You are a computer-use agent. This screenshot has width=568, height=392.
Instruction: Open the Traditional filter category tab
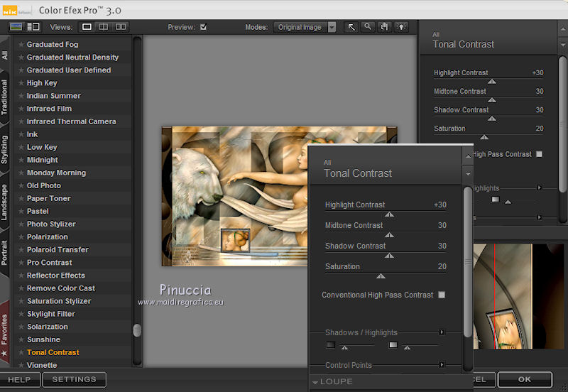(5, 97)
